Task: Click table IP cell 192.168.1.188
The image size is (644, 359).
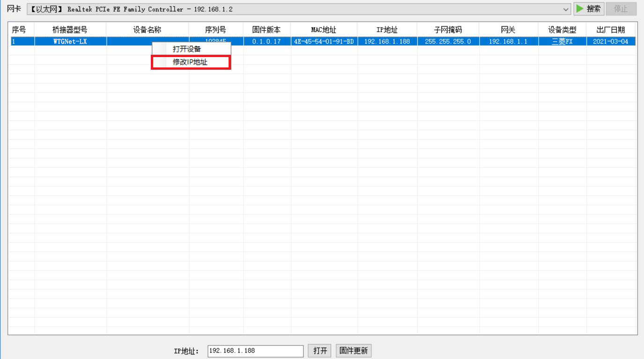Action: [x=387, y=41]
